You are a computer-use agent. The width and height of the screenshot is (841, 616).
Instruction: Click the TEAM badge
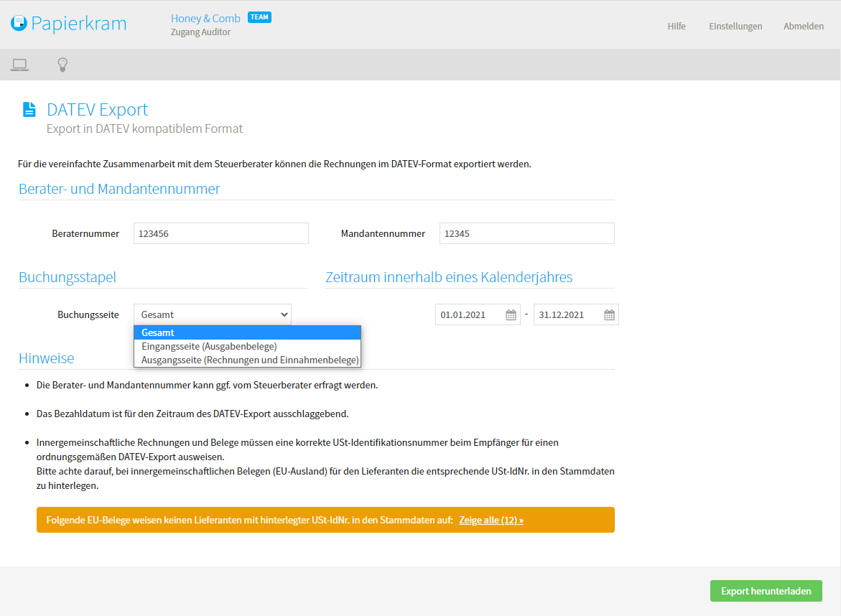[x=259, y=17]
